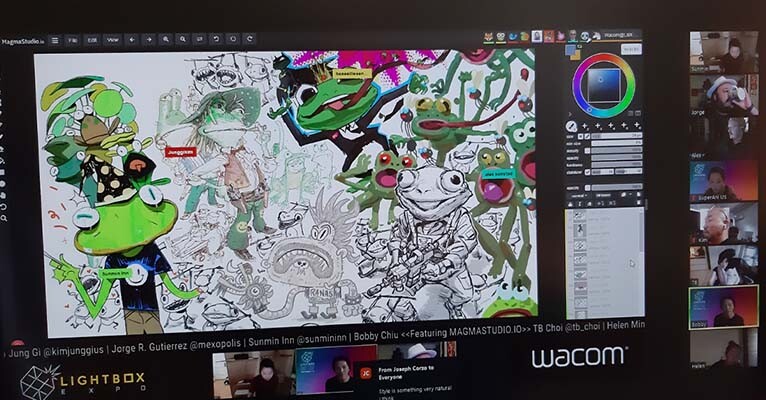The width and height of the screenshot is (766, 400).
Task: Toggle the density checkbox
Action: tap(587, 150)
